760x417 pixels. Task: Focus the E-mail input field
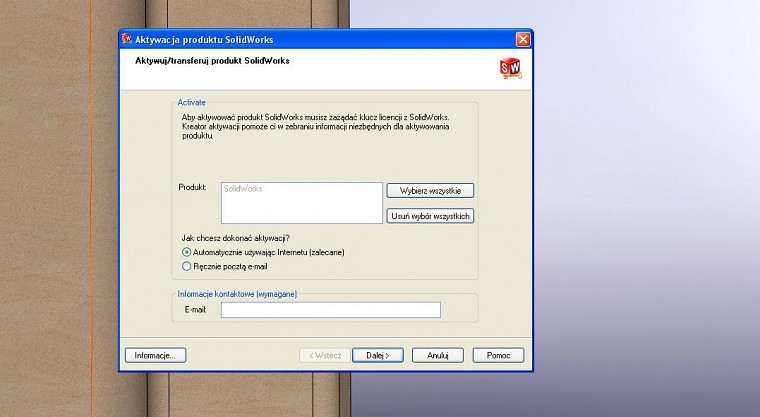pyautogui.click(x=331, y=310)
